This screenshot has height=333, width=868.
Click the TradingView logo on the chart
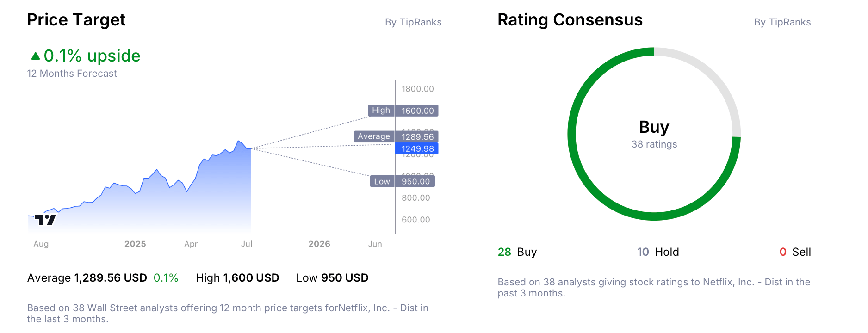click(45, 220)
